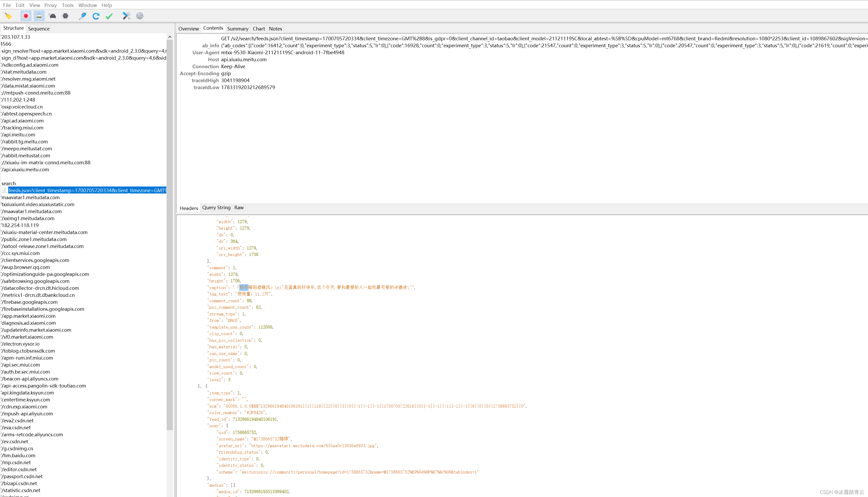Select /meepo.meitustat.com host
Screen dimensions: 868x497
(x=27, y=149)
